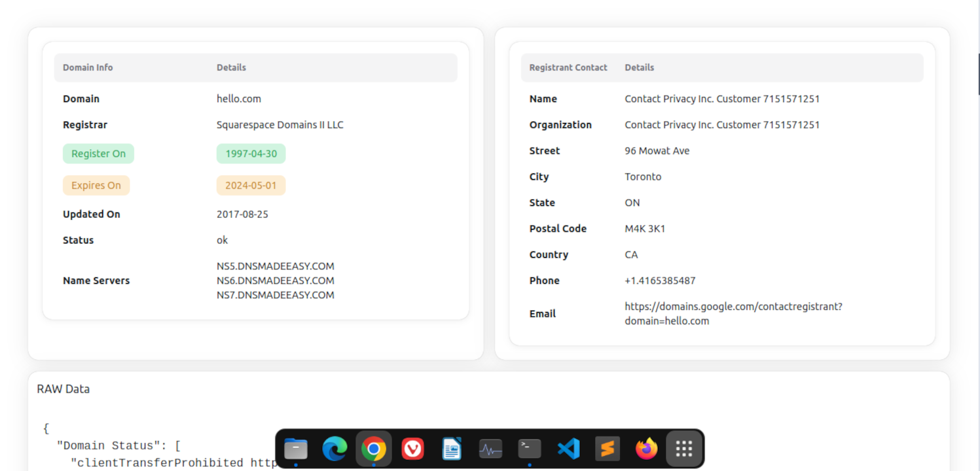Open the terminal emulator

pyautogui.click(x=529, y=449)
